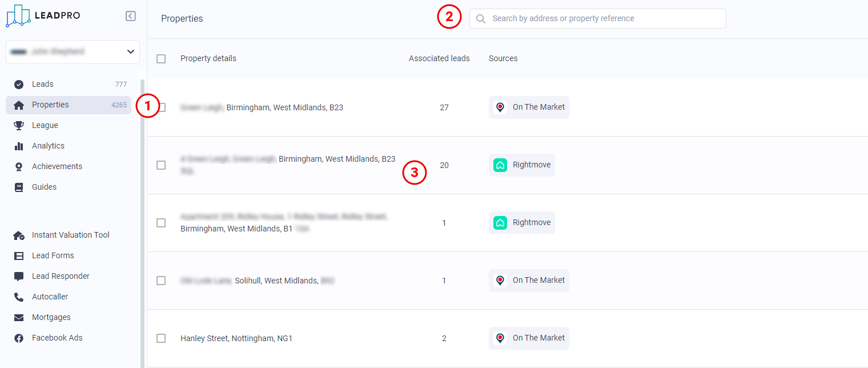Click the Analytics bar chart icon
Screen dimensions: 868x368
(19, 146)
